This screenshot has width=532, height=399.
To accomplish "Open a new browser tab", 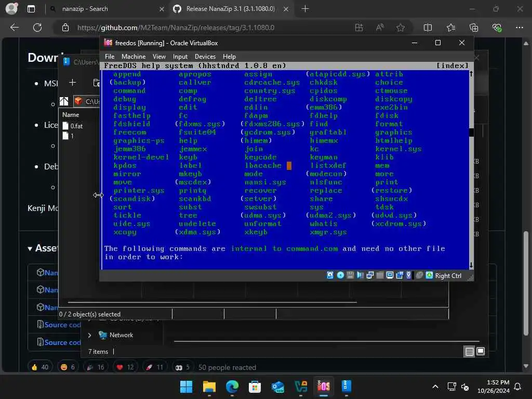I will coord(305,9).
